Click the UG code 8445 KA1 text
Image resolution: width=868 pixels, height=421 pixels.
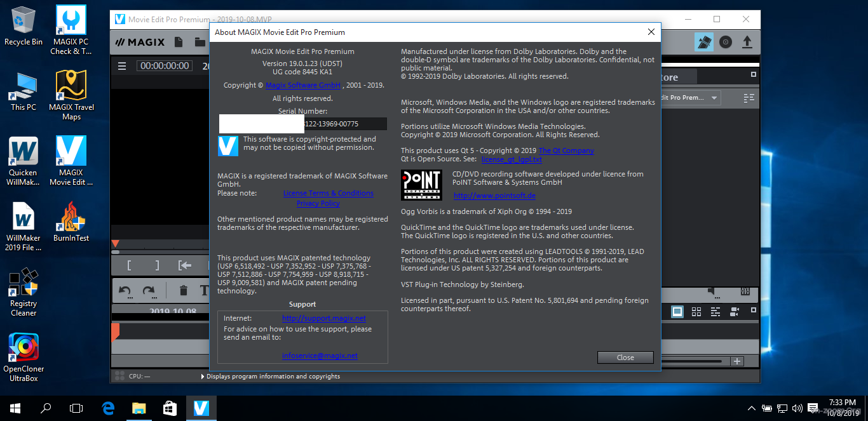302,72
